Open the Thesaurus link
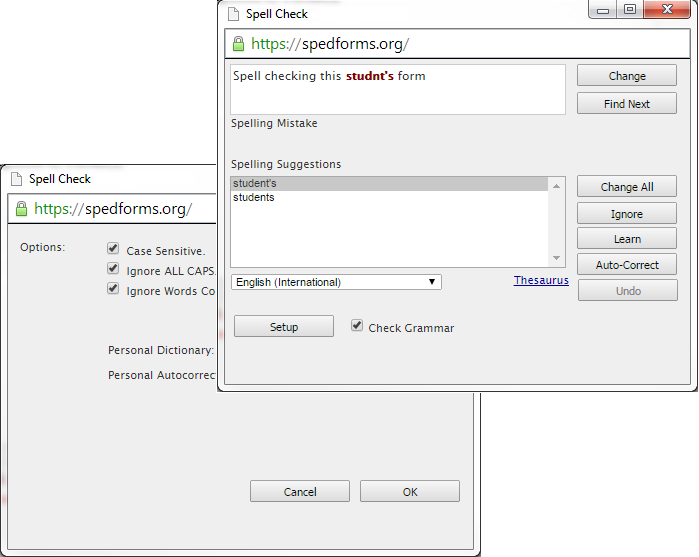699x557 pixels. tap(541, 281)
